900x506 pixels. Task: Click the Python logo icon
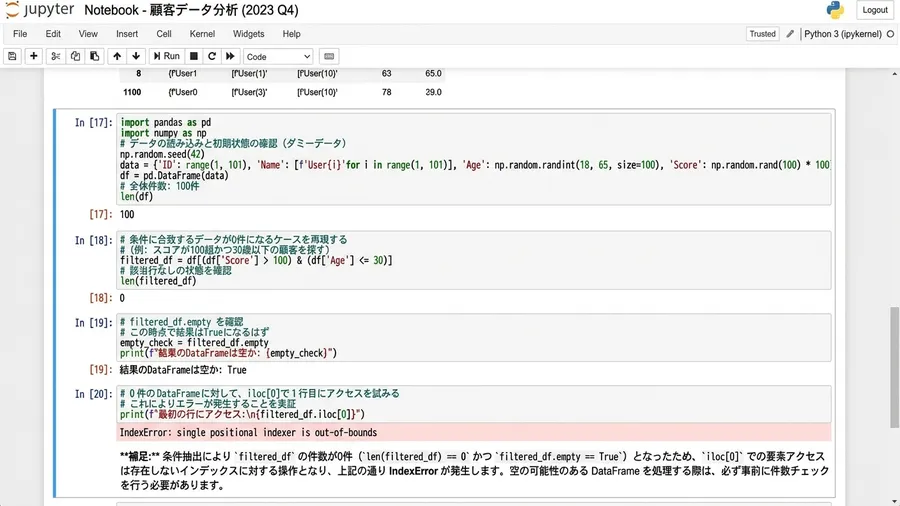(x=835, y=10)
